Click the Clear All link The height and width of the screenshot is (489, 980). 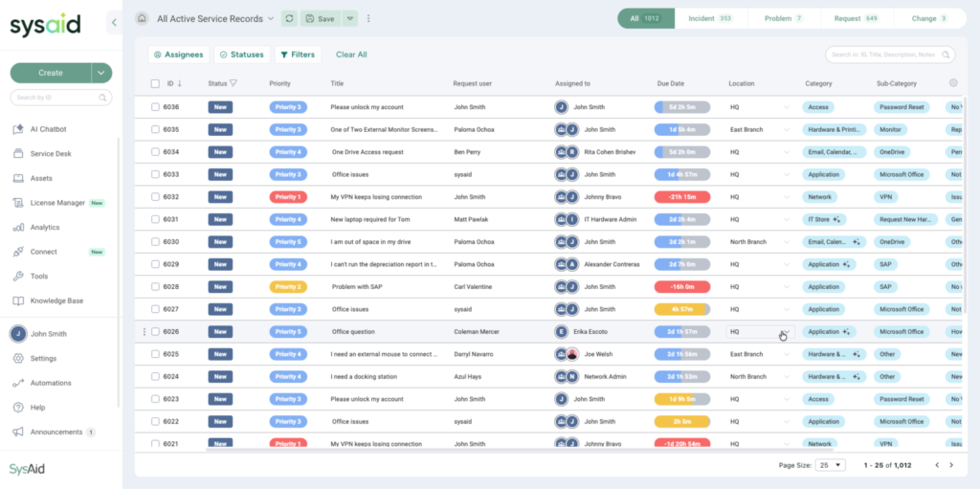click(x=351, y=55)
